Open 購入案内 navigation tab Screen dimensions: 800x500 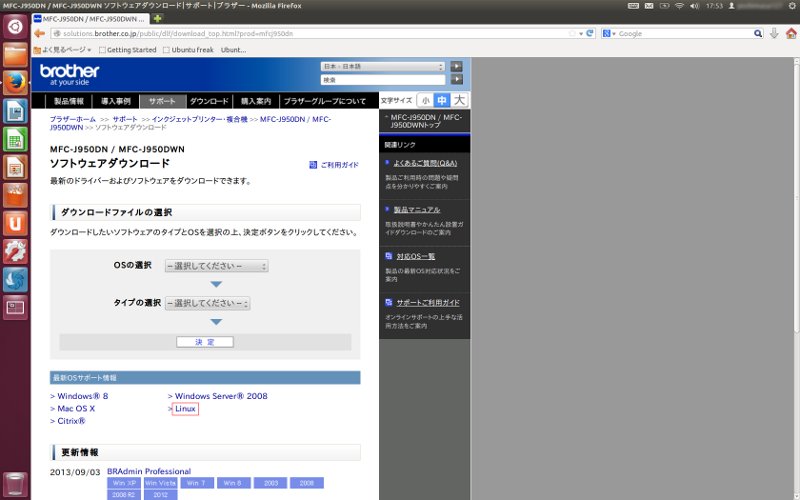(x=256, y=101)
